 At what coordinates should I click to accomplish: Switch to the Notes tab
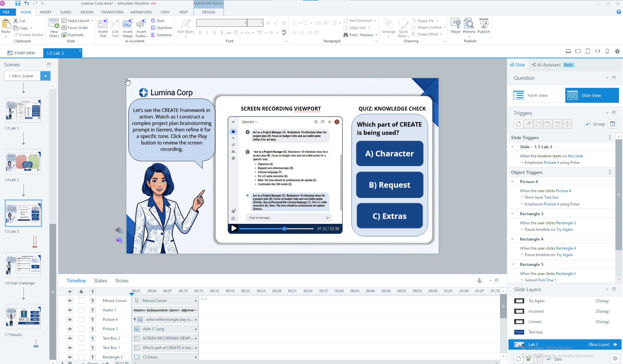[x=122, y=280]
